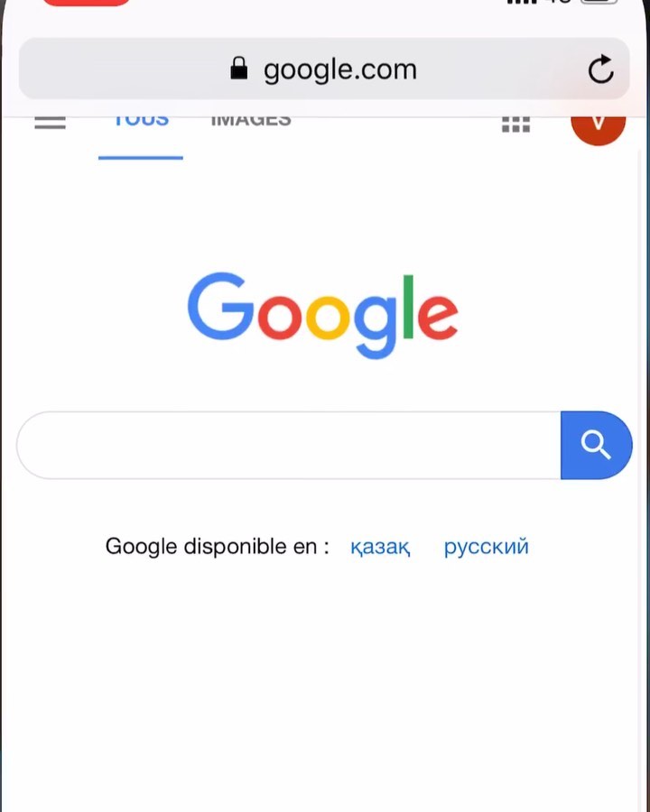
Task: Tap the 'Google disponible en :' text
Action: click(x=218, y=547)
